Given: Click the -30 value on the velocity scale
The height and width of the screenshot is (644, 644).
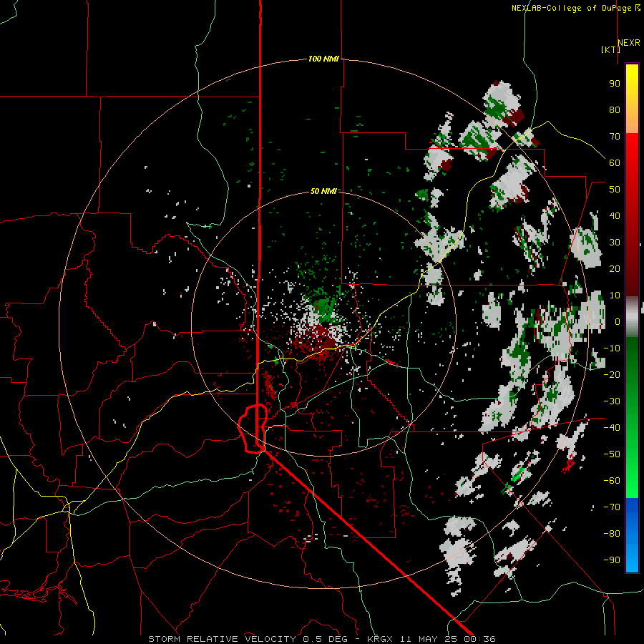Looking at the screenshot, I should point(612,401).
